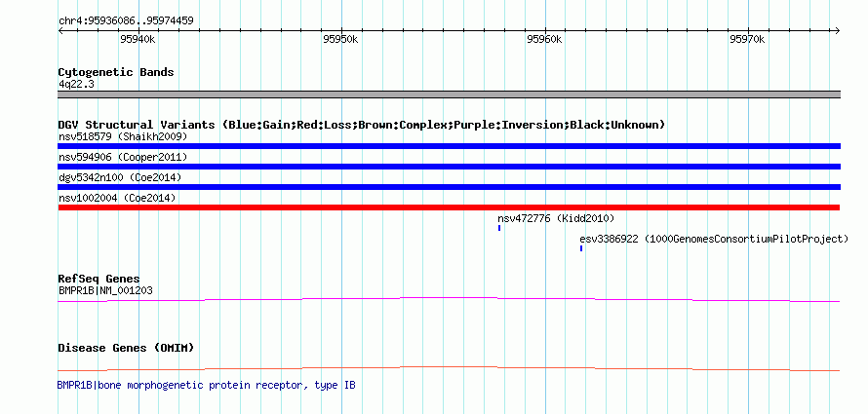Click the 95950k ruler tick label
Image resolution: width=868 pixels, height=414 pixels.
(x=341, y=39)
